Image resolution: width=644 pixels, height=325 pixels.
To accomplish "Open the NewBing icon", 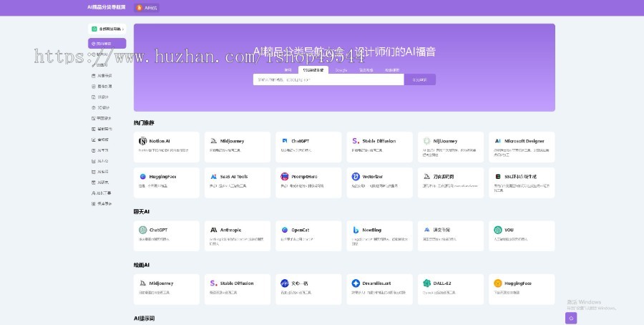I will tap(356, 230).
